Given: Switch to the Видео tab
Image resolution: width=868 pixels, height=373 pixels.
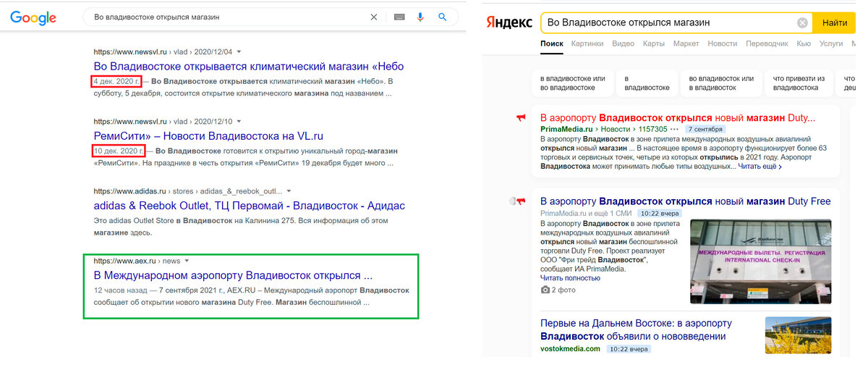Looking at the screenshot, I should pyautogui.click(x=623, y=43).
